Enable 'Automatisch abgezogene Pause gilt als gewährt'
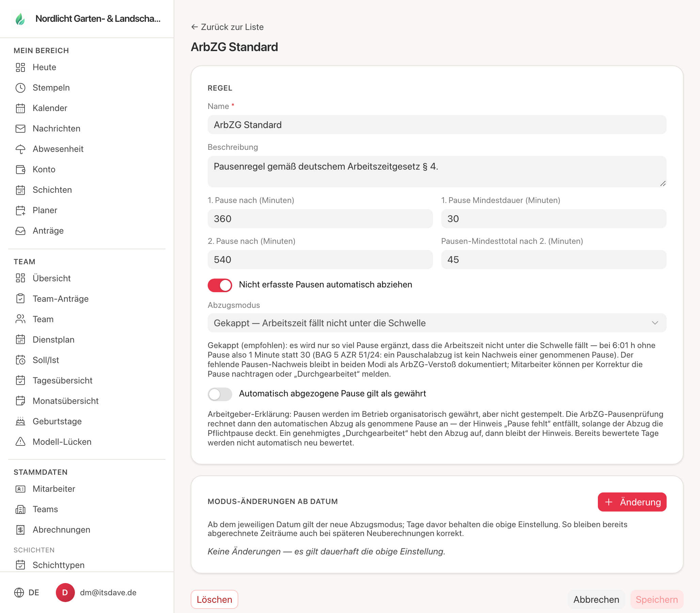Screen dimensions: 700x613 click(220, 394)
